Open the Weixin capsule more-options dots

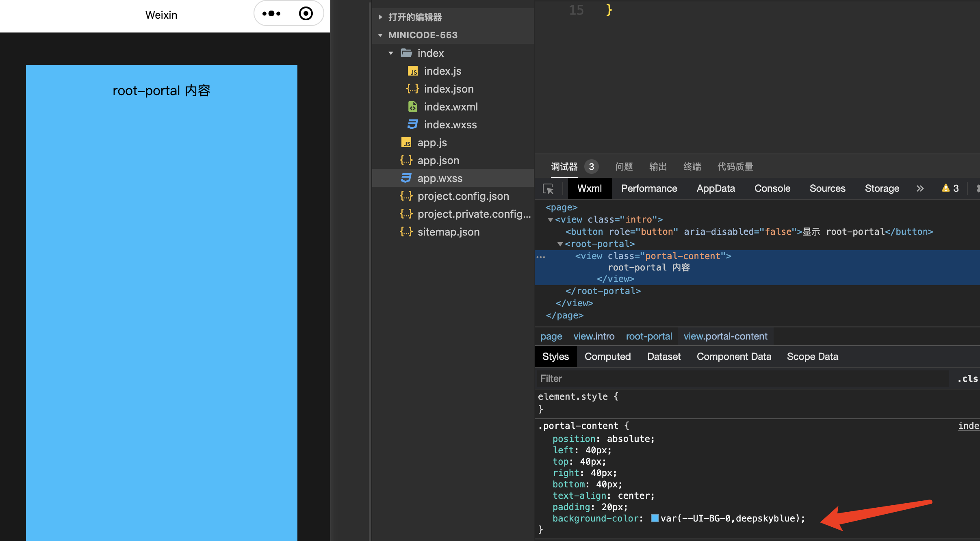pyautogui.click(x=271, y=14)
